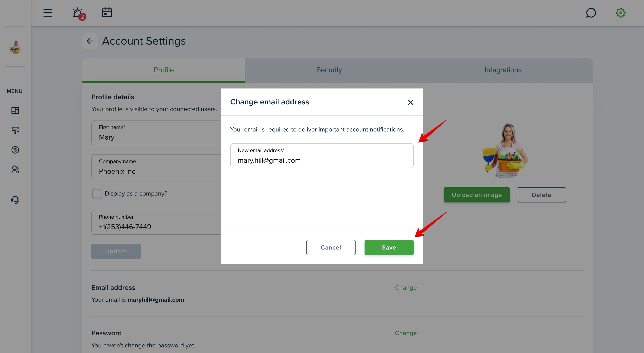This screenshot has width=644, height=353.
Task: Switch to the Security tab
Action: coord(329,70)
